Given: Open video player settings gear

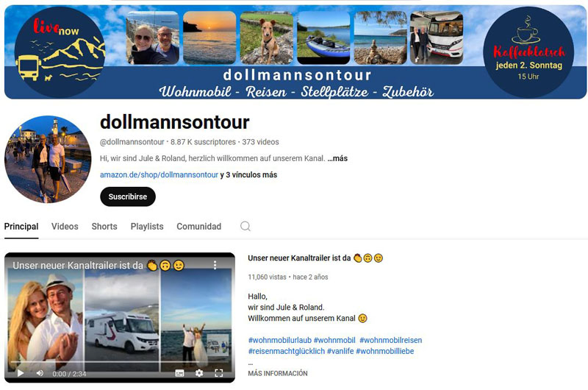Looking at the screenshot, I should click(x=199, y=373).
